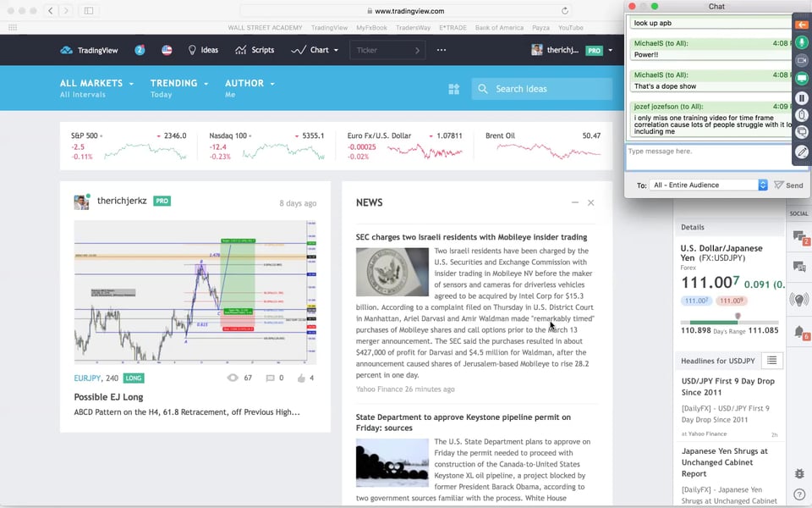Collapse the webinar toolbar orange arrow
The height and width of the screenshot is (508, 812).
tap(802, 25)
